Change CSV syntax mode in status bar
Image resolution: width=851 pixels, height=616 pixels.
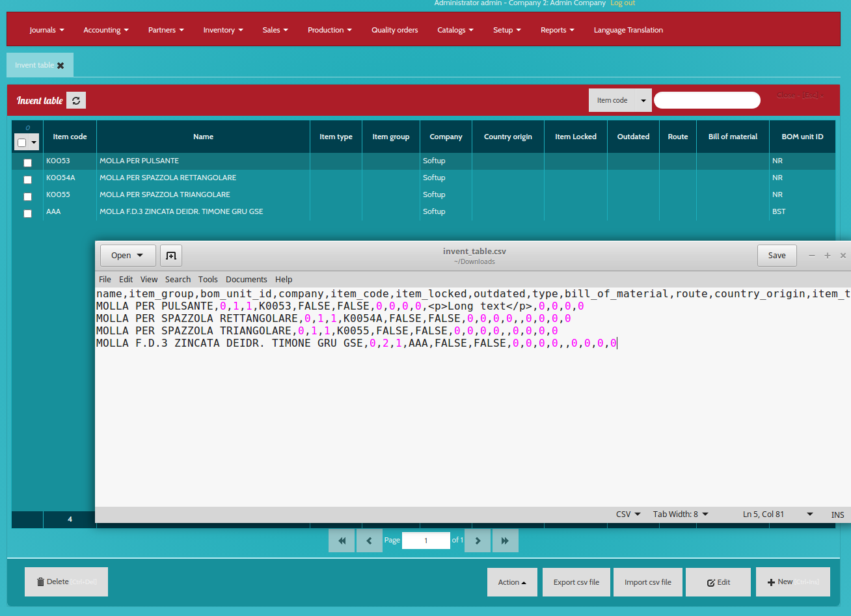[x=628, y=515]
